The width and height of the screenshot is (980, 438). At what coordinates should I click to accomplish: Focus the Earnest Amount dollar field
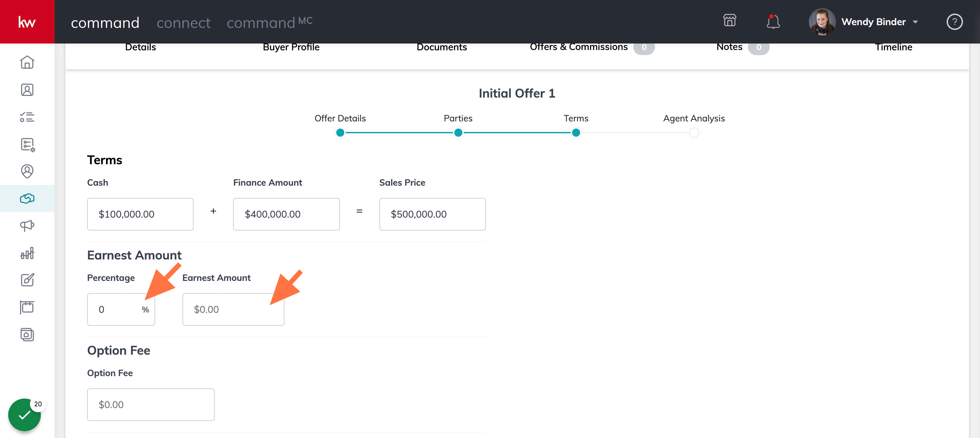point(233,309)
